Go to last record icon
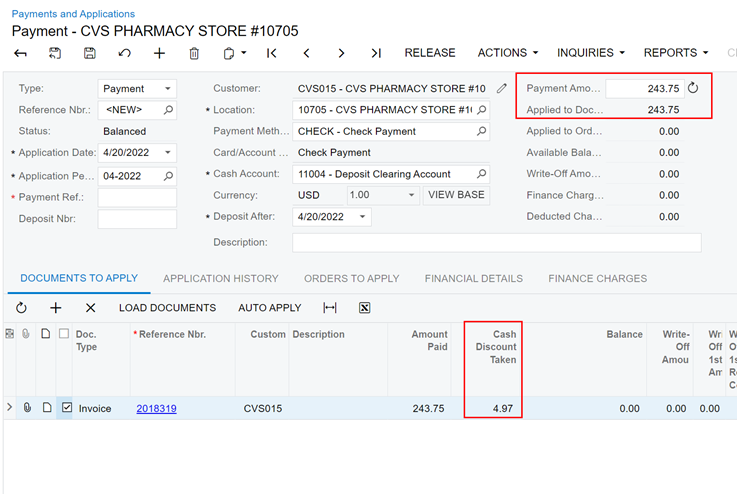Viewport: 738px width, 494px height. [x=376, y=53]
